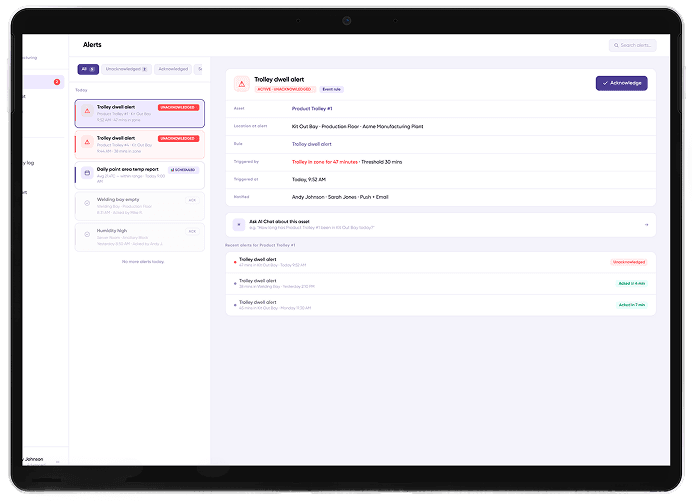Click warning icon on Trolley #1 alert card
This screenshot has width=692, height=504.
click(x=87, y=111)
